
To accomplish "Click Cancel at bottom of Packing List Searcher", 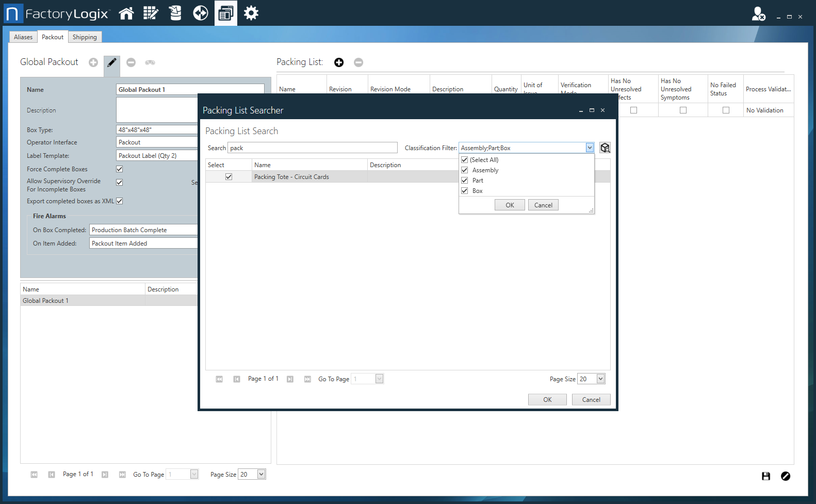I will pos(591,400).
